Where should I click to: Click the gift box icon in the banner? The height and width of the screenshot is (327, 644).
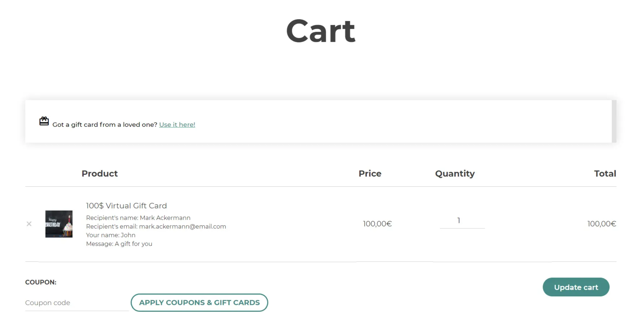[x=44, y=121]
